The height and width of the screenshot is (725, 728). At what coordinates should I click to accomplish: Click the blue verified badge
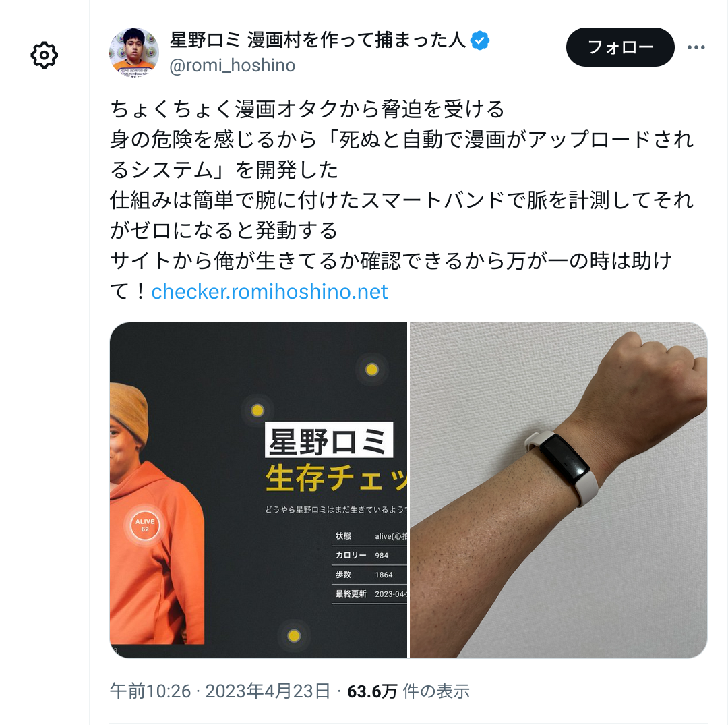480,40
